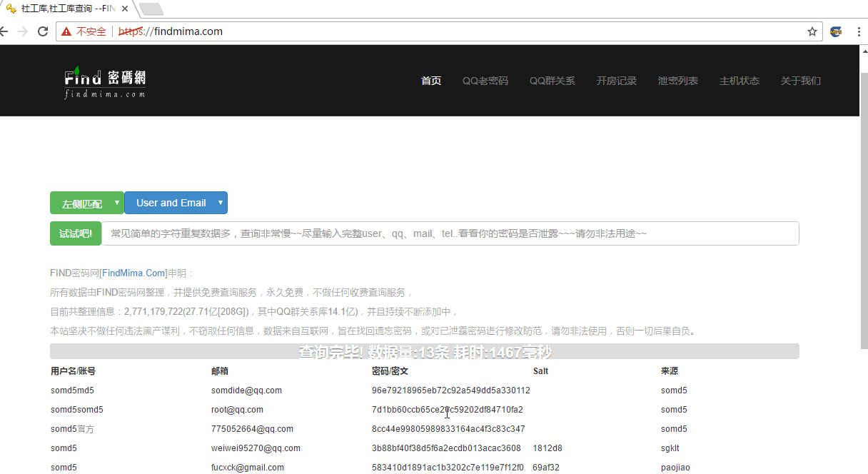Screen dimensions: 868x474
Task: Open the 开房记录 navigation item
Action: 617,81
